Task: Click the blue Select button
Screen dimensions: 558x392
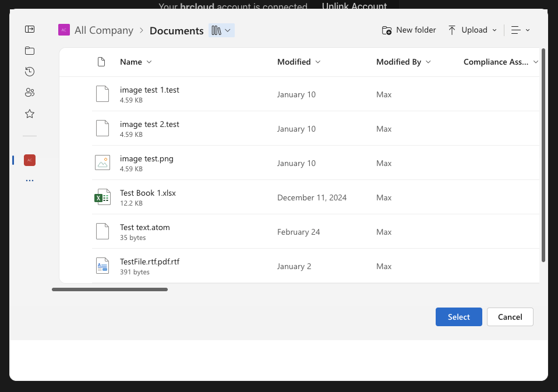Action: coord(459,317)
